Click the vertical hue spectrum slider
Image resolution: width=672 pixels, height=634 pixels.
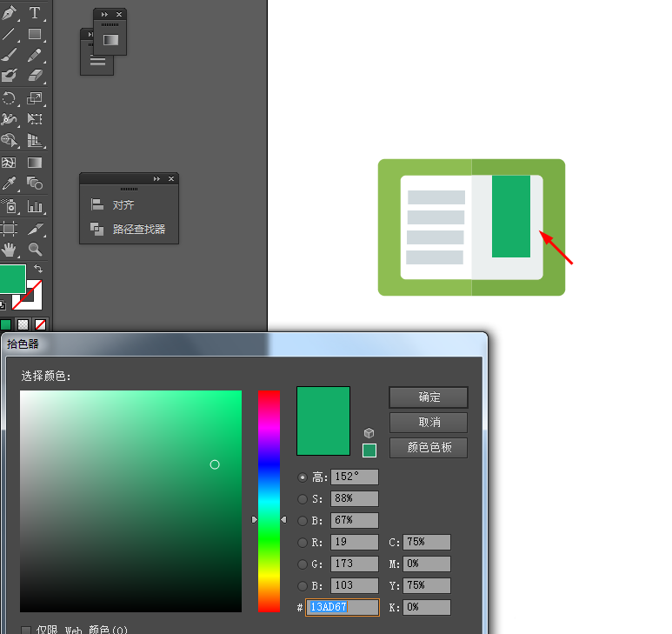point(269,501)
